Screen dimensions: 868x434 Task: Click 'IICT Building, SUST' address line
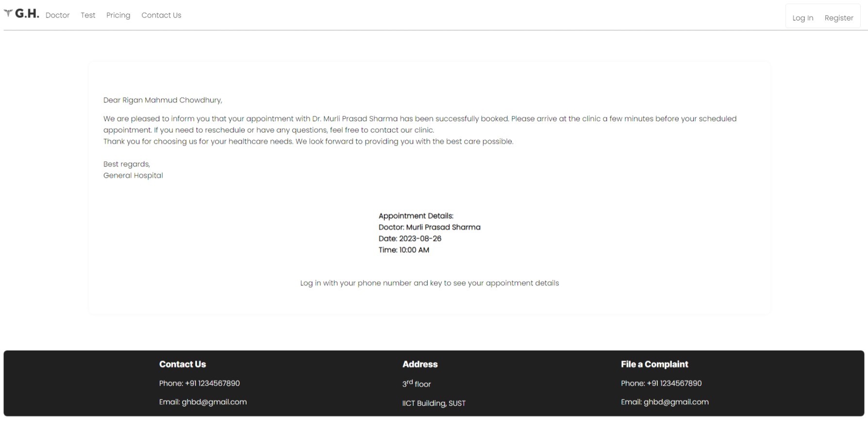434,403
